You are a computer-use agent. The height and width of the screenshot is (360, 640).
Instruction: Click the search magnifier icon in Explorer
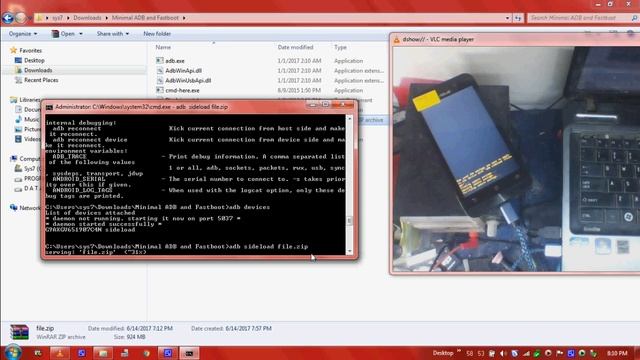click(x=634, y=18)
